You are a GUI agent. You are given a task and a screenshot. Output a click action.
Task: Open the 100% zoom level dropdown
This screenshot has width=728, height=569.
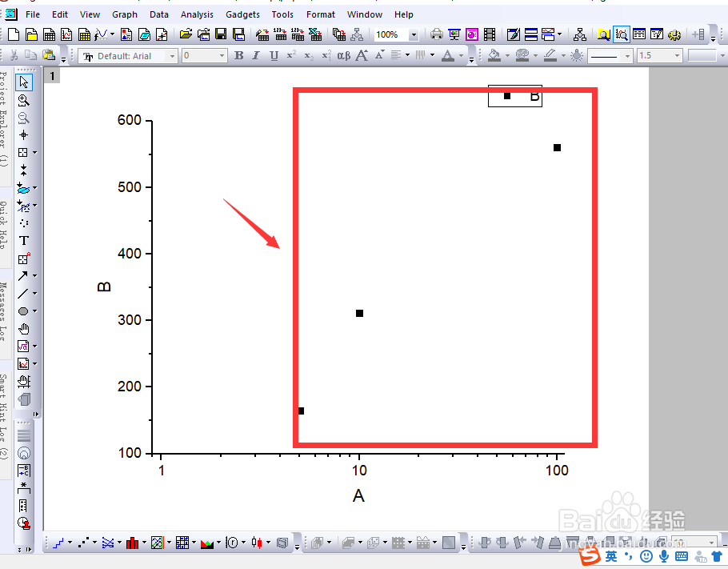click(414, 35)
